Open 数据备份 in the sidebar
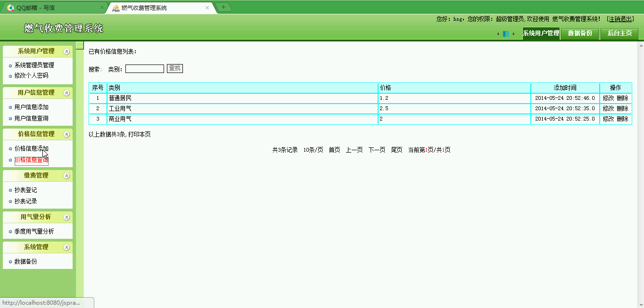Image resolution: width=644 pixels, height=308 pixels. [25, 261]
